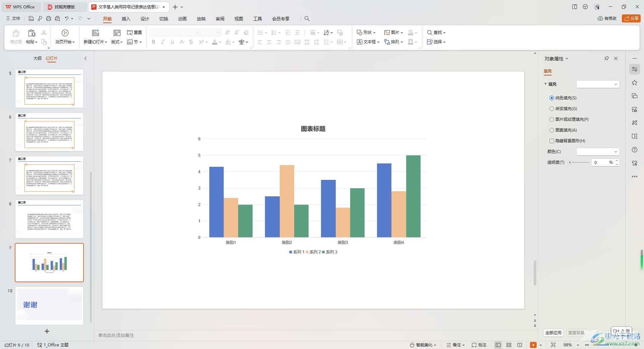The width and height of the screenshot is (644, 349).
Task: Switch to slide sorter view icon
Action: tap(509, 345)
